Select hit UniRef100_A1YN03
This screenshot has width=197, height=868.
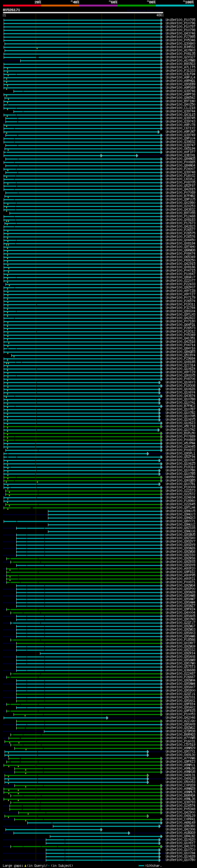180,50
